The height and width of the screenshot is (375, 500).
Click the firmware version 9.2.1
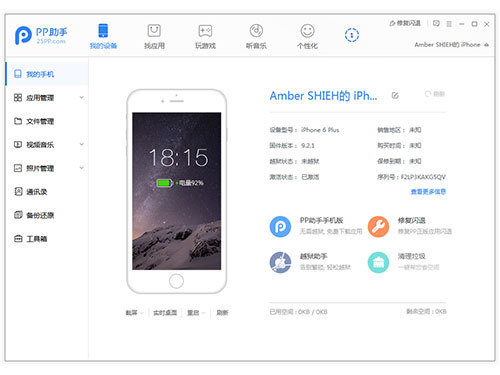pos(308,146)
